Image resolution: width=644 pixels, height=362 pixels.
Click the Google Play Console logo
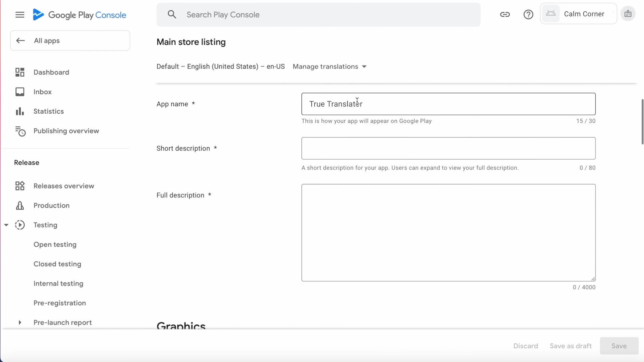coord(80,15)
